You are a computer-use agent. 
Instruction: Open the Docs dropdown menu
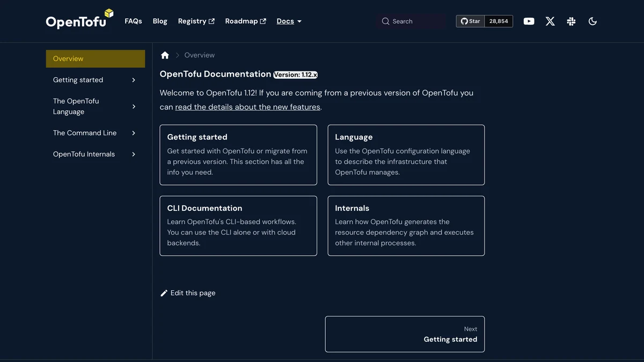[289, 21]
